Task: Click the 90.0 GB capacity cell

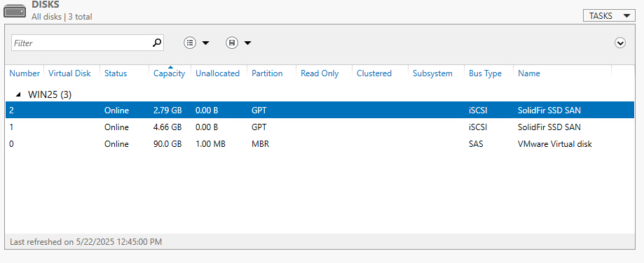Action: (x=167, y=144)
